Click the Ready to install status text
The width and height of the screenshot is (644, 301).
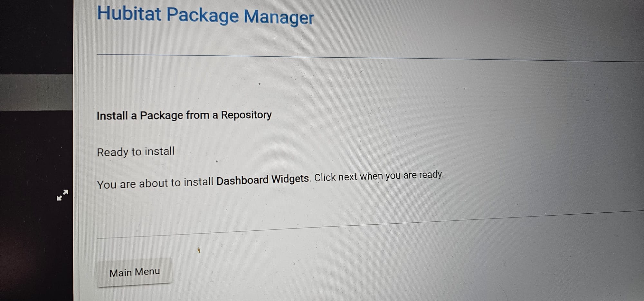136,151
